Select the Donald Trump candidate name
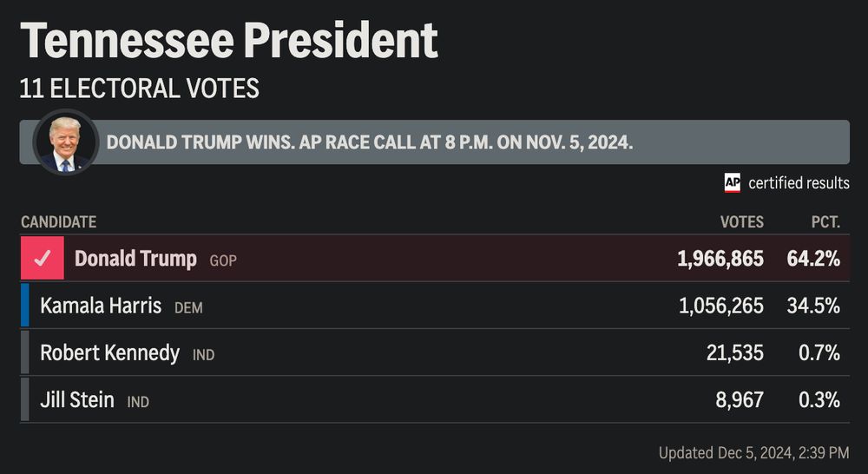Screen dimensions: 868x474 (x=135, y=259)
